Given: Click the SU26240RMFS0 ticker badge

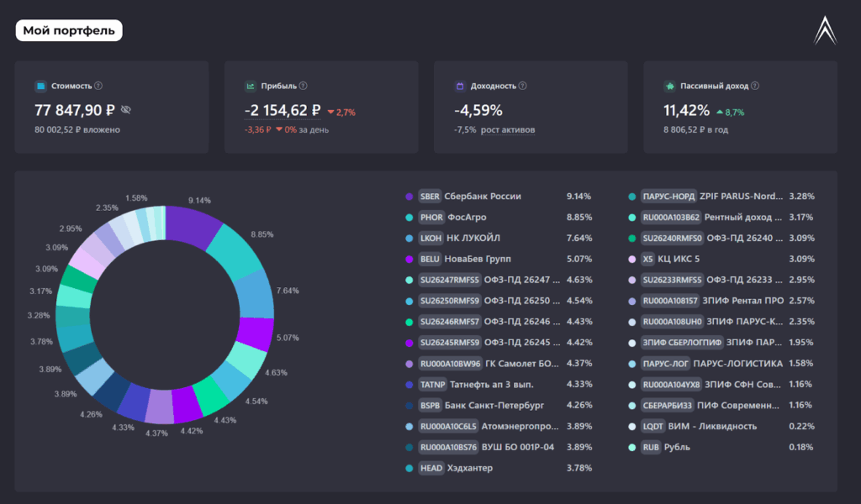Looking at the screenshot, I should tap(672, 238).
